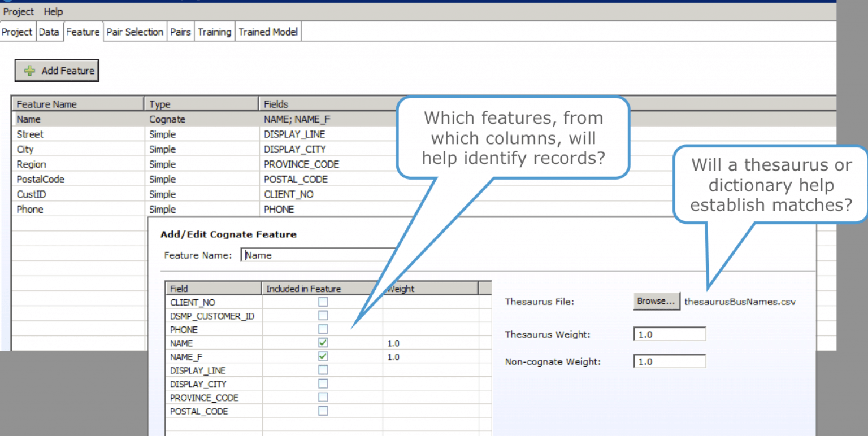Viewport: 868px width, 436px height.
Task: Switch to the Pairs tab
Action: click(x=180, y=32)
